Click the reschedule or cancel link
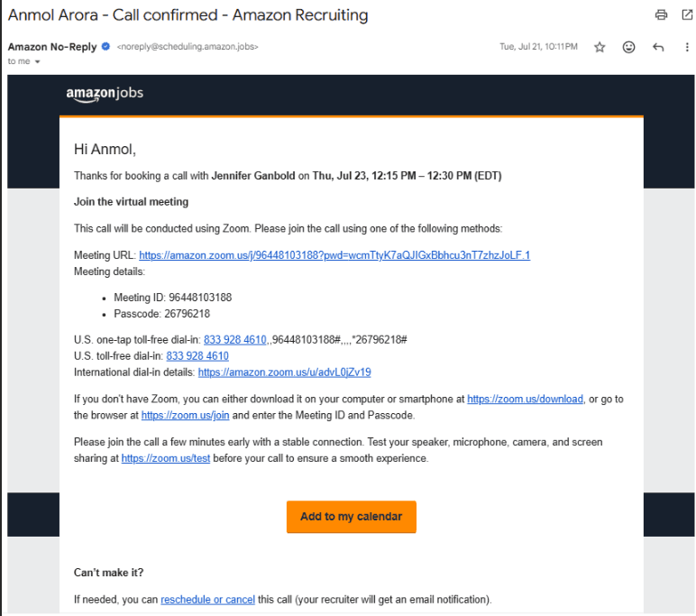This screenshot has height=616, width=696. click(x=207, y=600)
